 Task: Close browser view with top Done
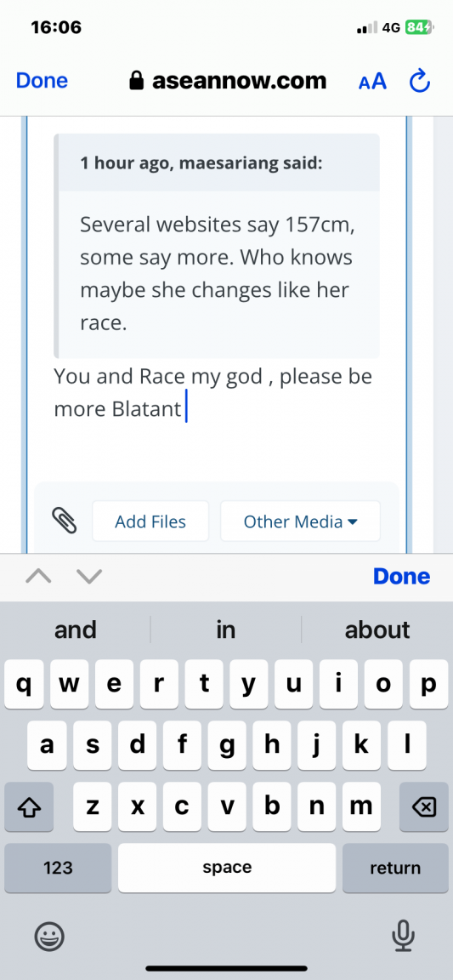[x=42, y=81]
